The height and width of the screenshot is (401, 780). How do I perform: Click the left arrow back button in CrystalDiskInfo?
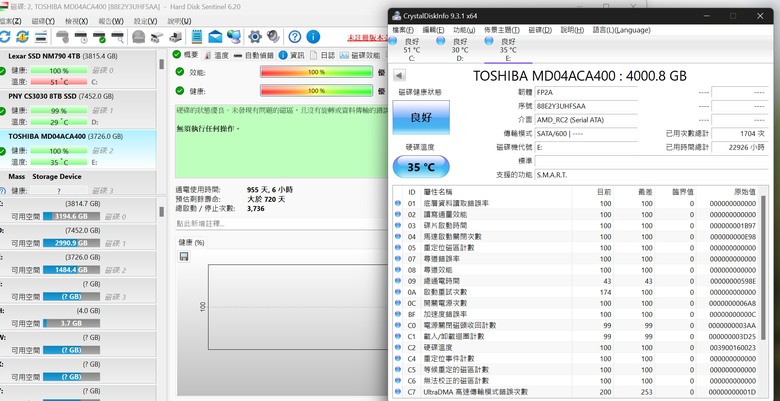click(x=399, y=76)
